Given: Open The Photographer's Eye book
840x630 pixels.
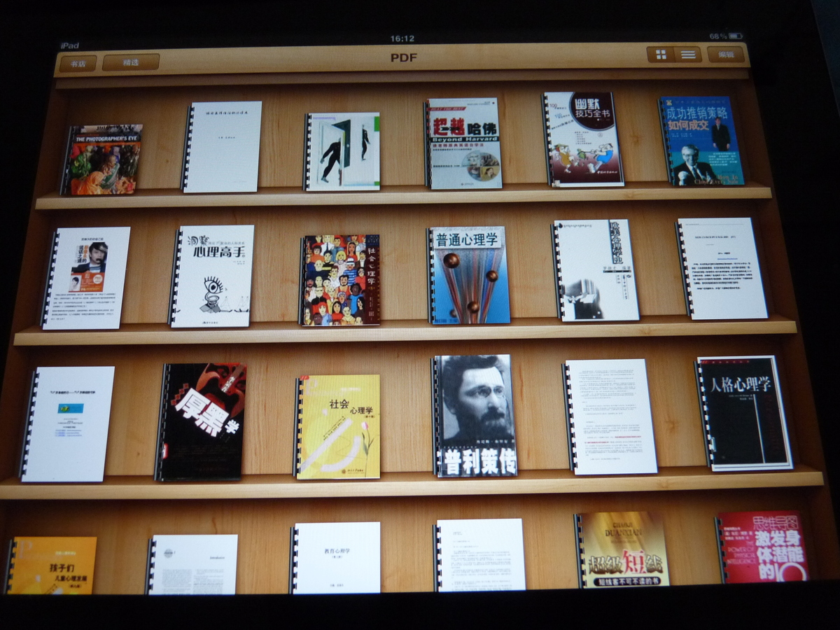Looking at the screenshot, I should [102, 160].
